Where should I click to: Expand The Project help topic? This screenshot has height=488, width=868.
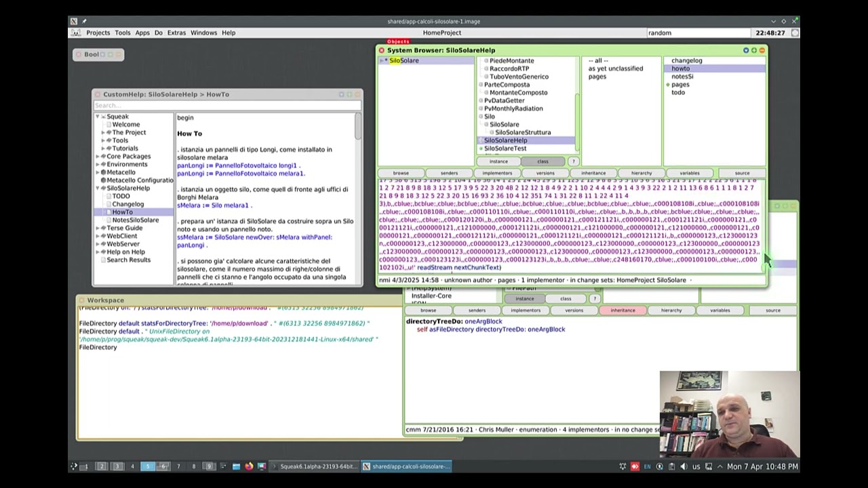(x=103, y=132)
